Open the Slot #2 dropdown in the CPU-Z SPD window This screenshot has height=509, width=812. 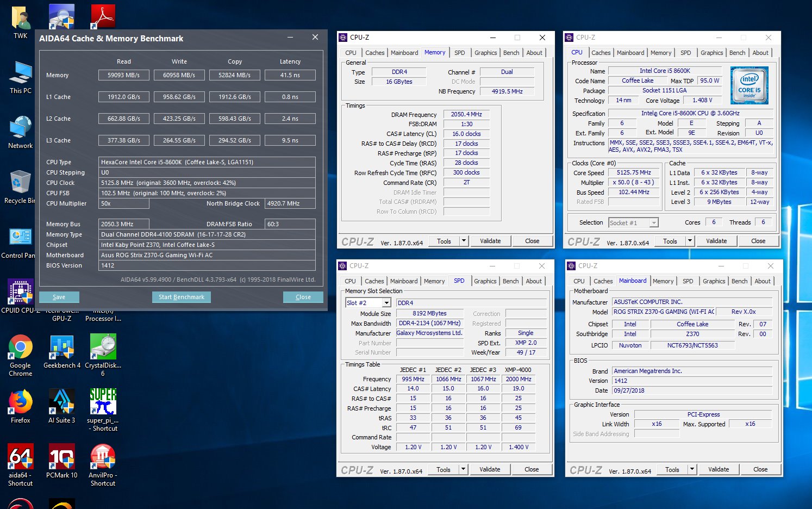click(x=386, y=303)
